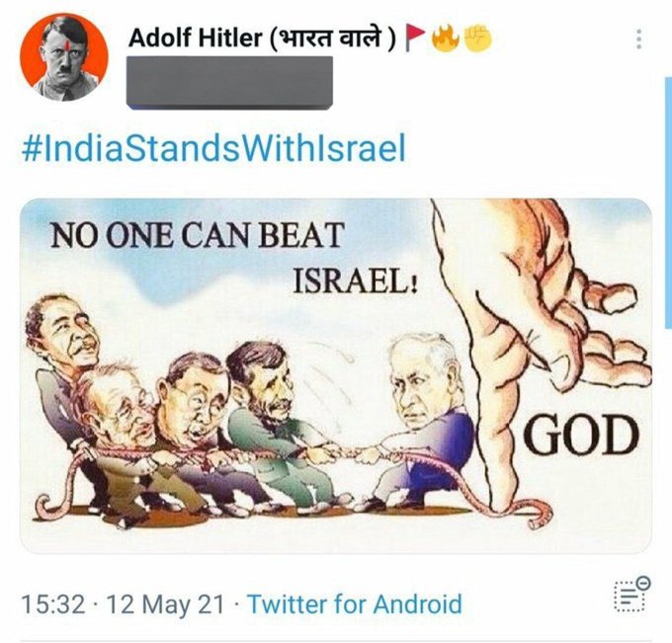672x643 pixels.
Task: Click the list icon beside the timestamp row
Action: point(632,595)
